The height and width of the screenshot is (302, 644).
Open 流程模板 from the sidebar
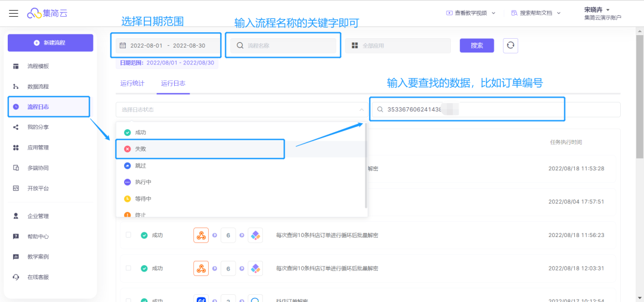pyautogui.click(x=38, y=66)
